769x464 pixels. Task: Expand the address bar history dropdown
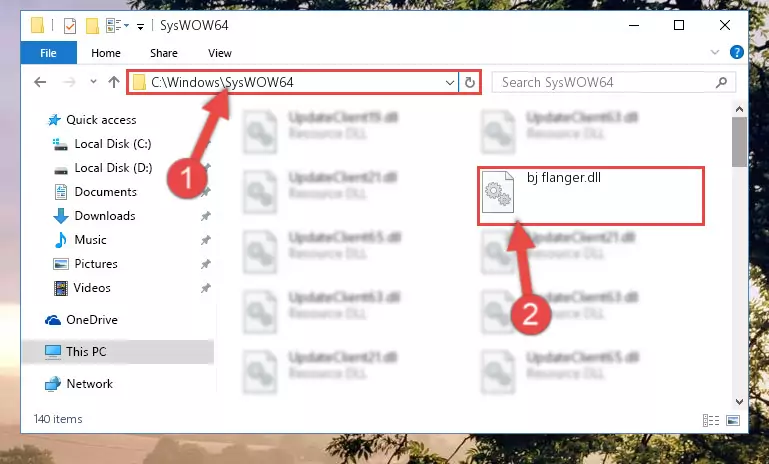click(x=449, y=82)
